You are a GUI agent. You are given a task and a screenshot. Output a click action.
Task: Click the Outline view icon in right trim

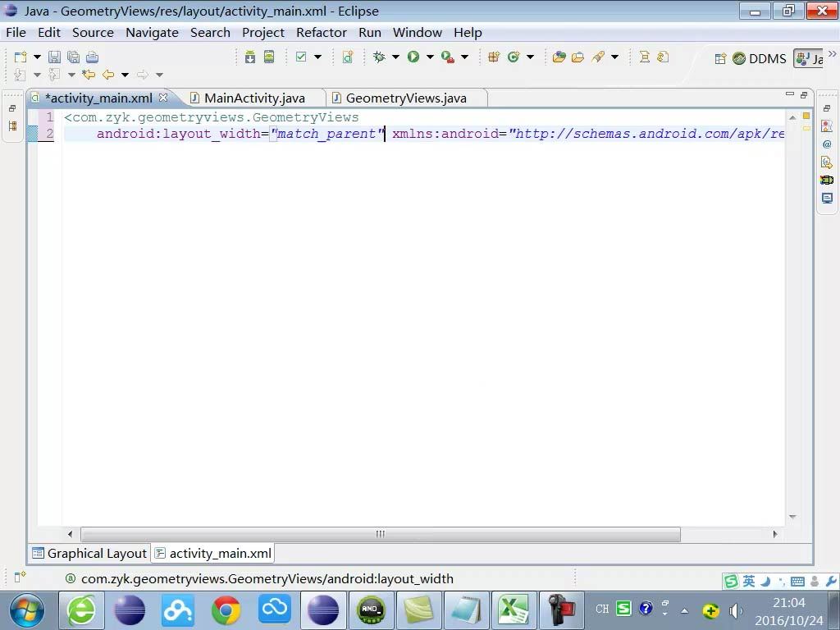[827, 126]
